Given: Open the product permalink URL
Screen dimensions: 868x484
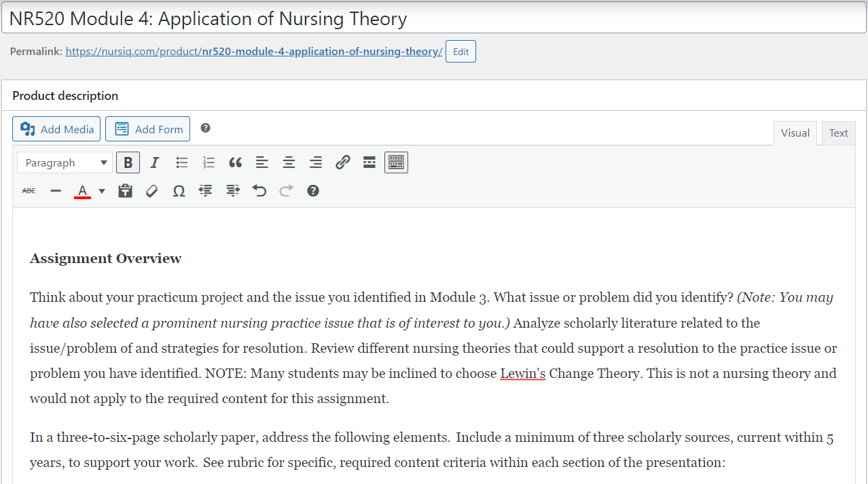Looking at the screenshot, I should pyautogui.click(x=254, y=52).
